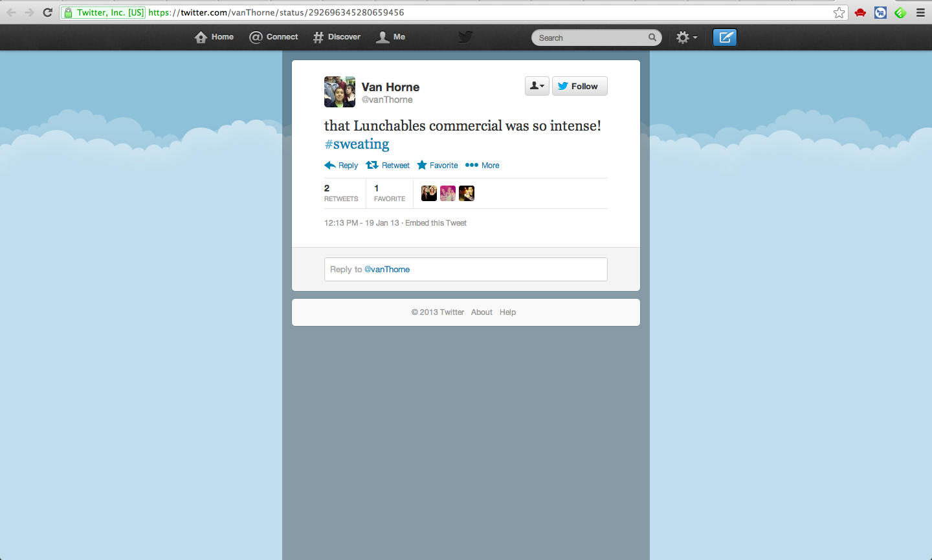This screenshot has height=560, width=932.
Task: Open the settings gear dropdown
Action: point(687,38)
